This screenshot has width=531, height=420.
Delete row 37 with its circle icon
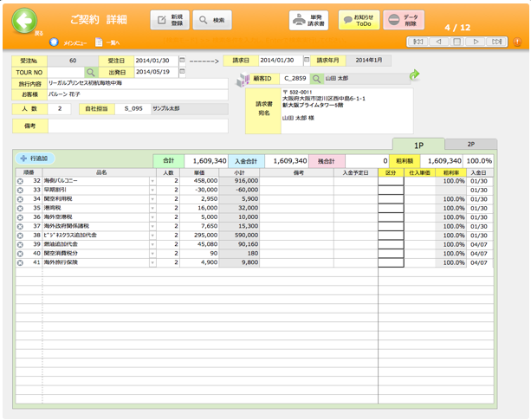[x=20, y=226]
